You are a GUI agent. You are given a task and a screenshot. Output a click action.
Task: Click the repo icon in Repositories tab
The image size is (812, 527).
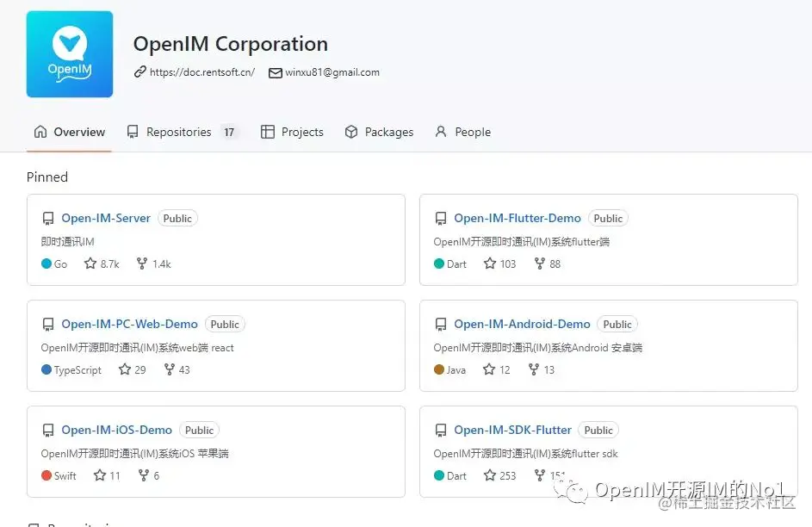(133, 132)
